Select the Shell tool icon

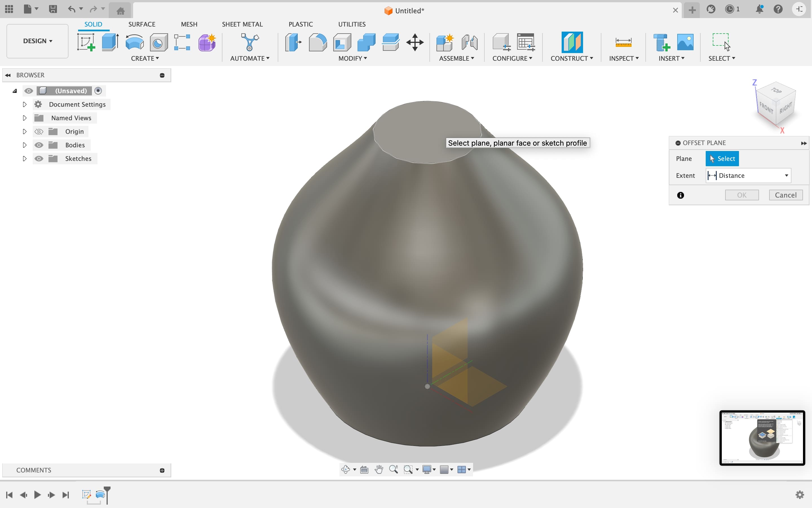coord(342,42)
